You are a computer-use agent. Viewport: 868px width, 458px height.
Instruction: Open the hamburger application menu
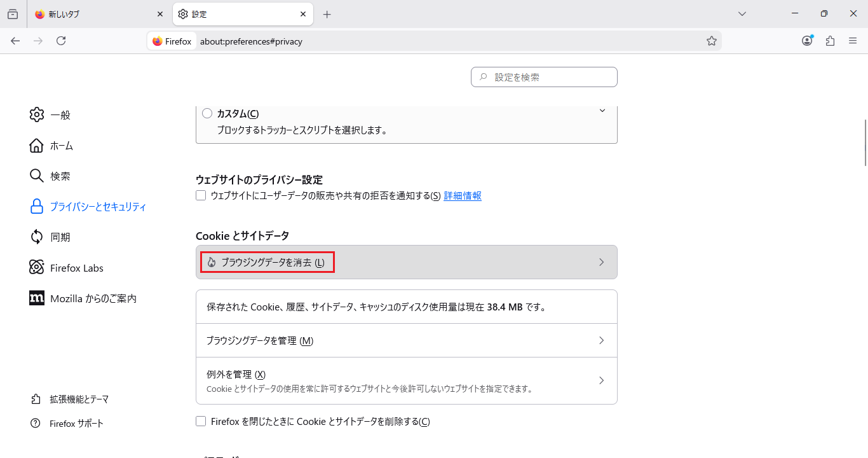coord(853,41)
